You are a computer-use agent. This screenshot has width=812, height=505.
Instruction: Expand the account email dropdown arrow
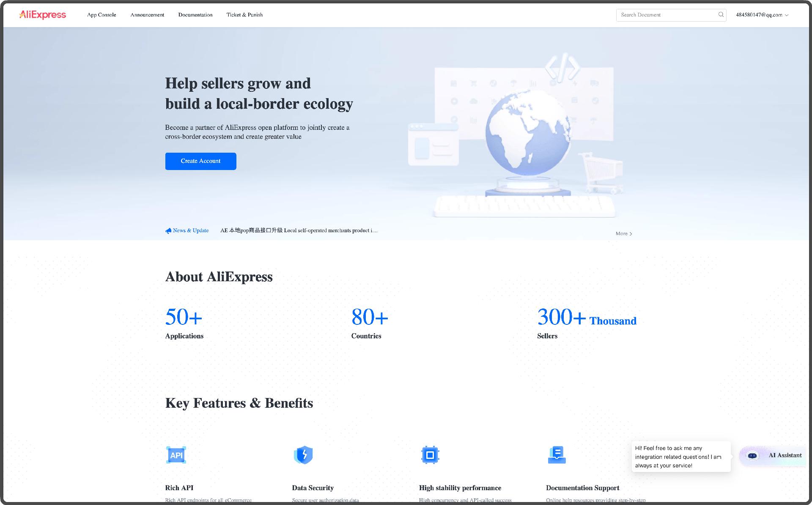click(787, 15)
